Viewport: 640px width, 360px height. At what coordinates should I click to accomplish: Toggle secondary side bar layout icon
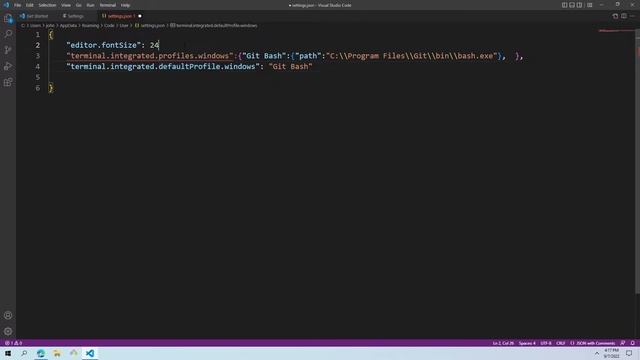[580, 5]
